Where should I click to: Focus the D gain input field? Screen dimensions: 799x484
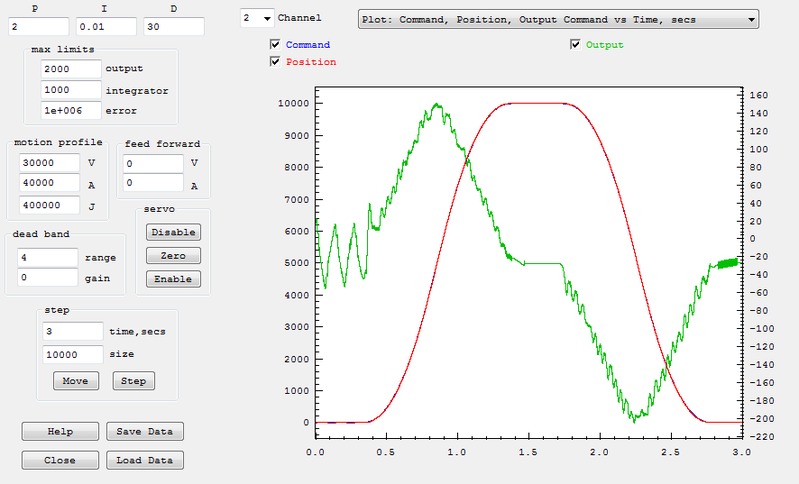coord(173,27)
